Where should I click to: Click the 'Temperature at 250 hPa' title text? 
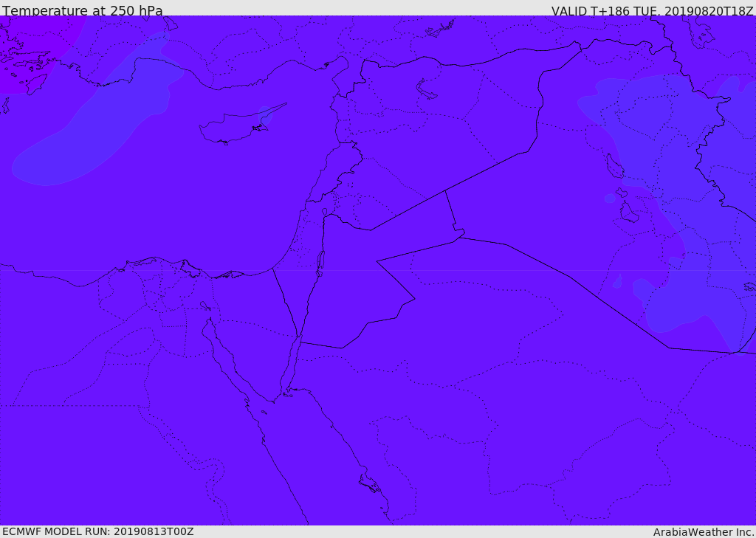pyautogui.click(x=83, y=10)
